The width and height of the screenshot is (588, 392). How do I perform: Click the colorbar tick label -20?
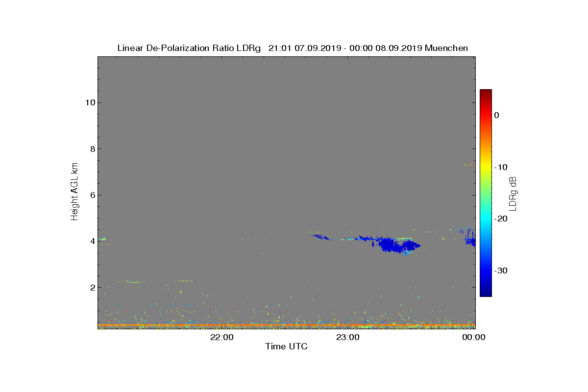(x=500, y=219)
